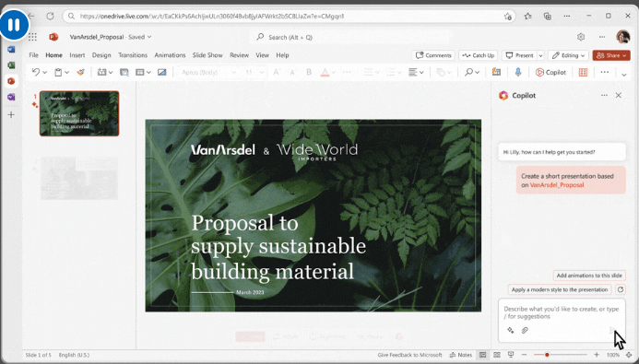
Task: Expand the Paste options arrow
Action: click(x=66, y=73)
